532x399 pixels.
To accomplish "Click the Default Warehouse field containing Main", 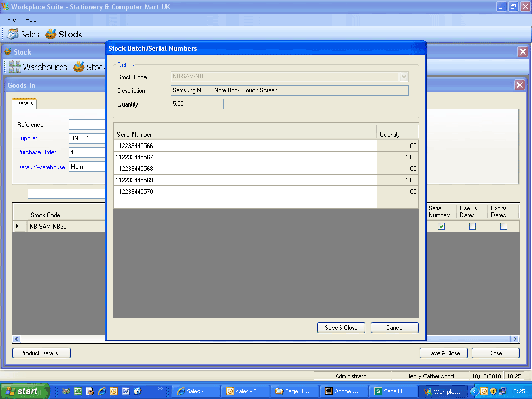I will click(x=87, y=167).
